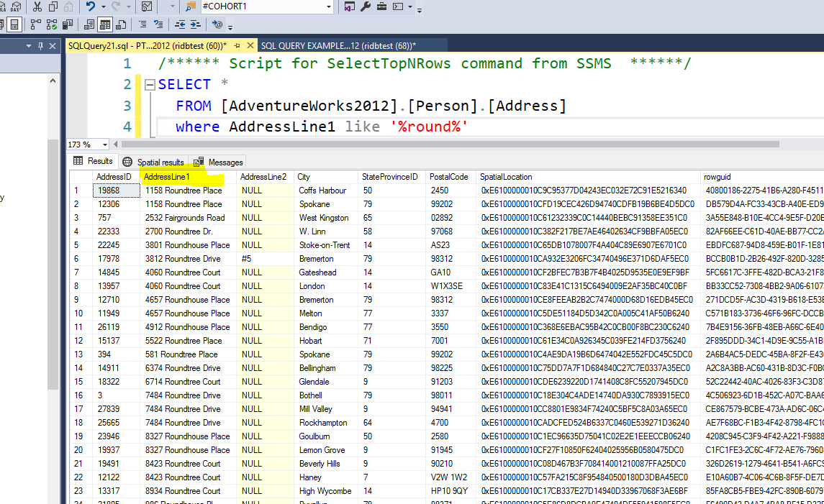The width and height of the screenshot is (824, 504).
Task: Open the Results tab
Action: point(94,161)
